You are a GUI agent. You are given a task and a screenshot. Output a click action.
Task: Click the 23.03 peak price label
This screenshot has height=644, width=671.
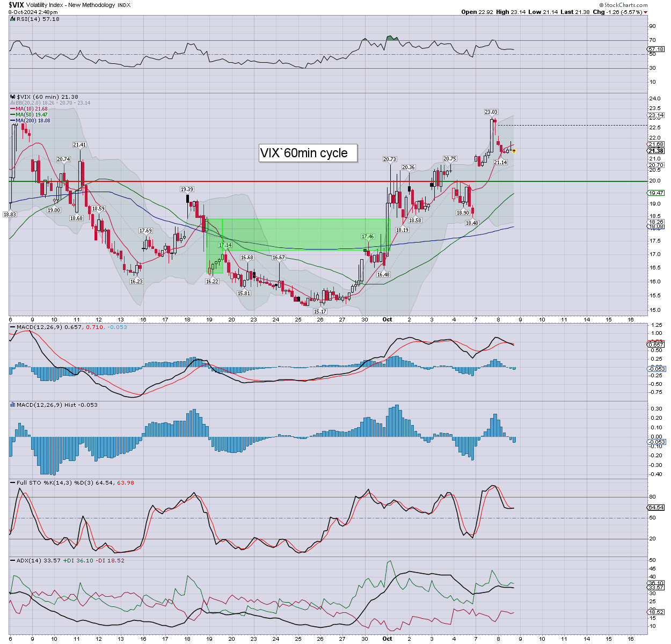pos(491,112)
